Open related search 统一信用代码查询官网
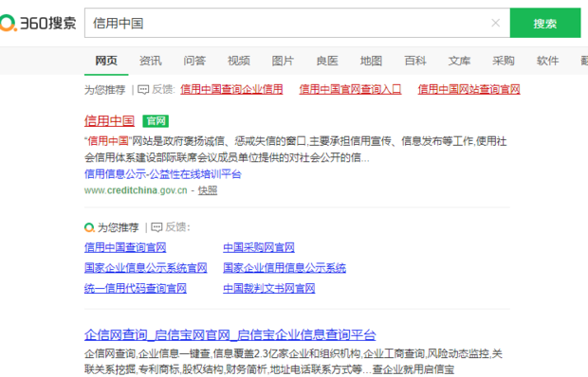This screenshot has height=377, width=588. 136,288
